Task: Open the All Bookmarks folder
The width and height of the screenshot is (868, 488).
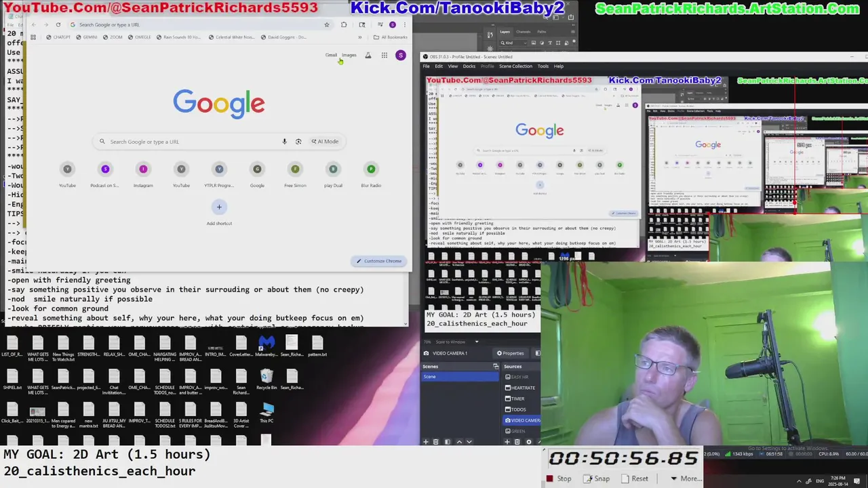Action: [x=391, y=37]
